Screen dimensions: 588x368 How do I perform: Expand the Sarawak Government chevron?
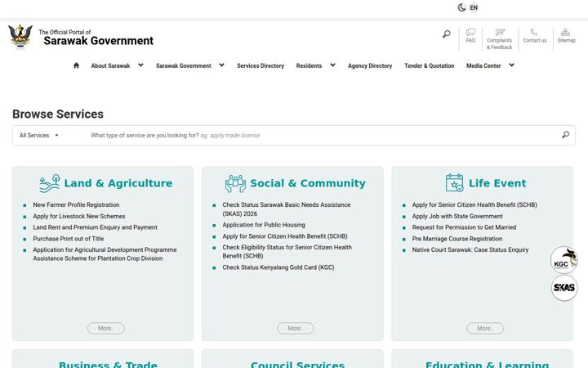pyautogui.click(x=221, y=65)
